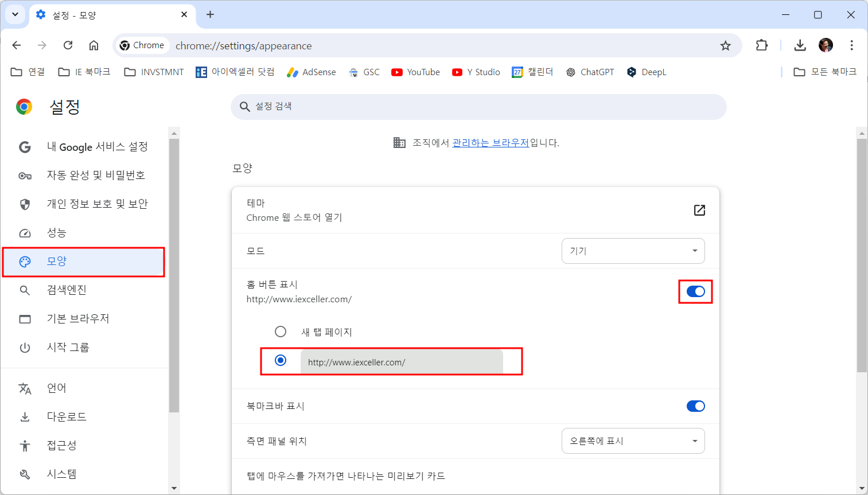Select the 새 탭 페이지 radio button
The image size is (868, 495).
point(281,332)
